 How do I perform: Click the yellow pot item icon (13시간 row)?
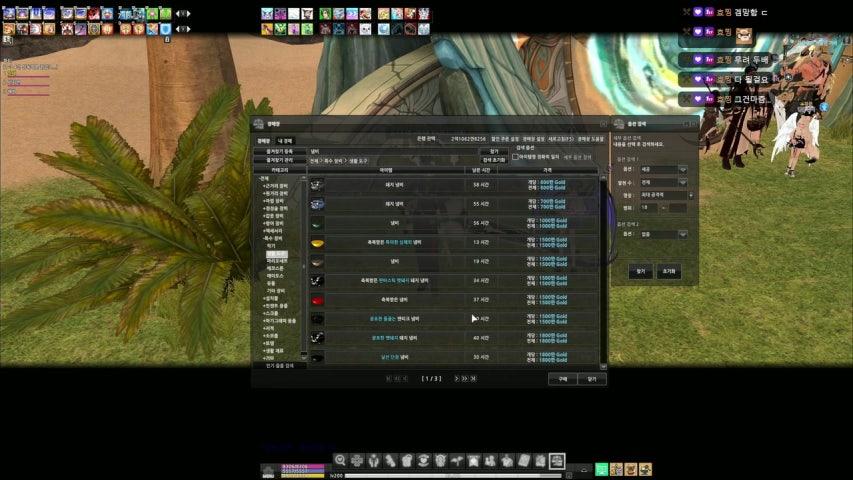coord(317,243)
